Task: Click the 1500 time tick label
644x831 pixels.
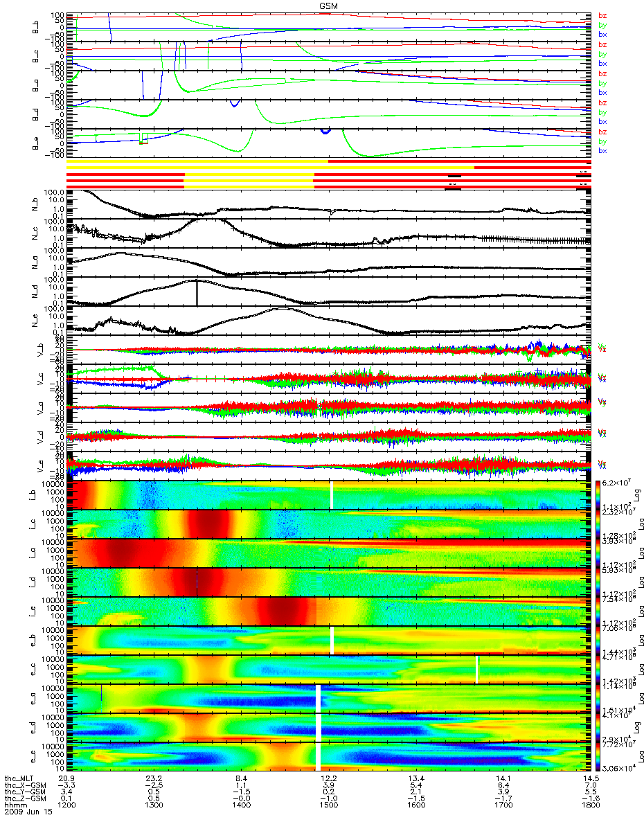Action: click(x=328, y=806)
